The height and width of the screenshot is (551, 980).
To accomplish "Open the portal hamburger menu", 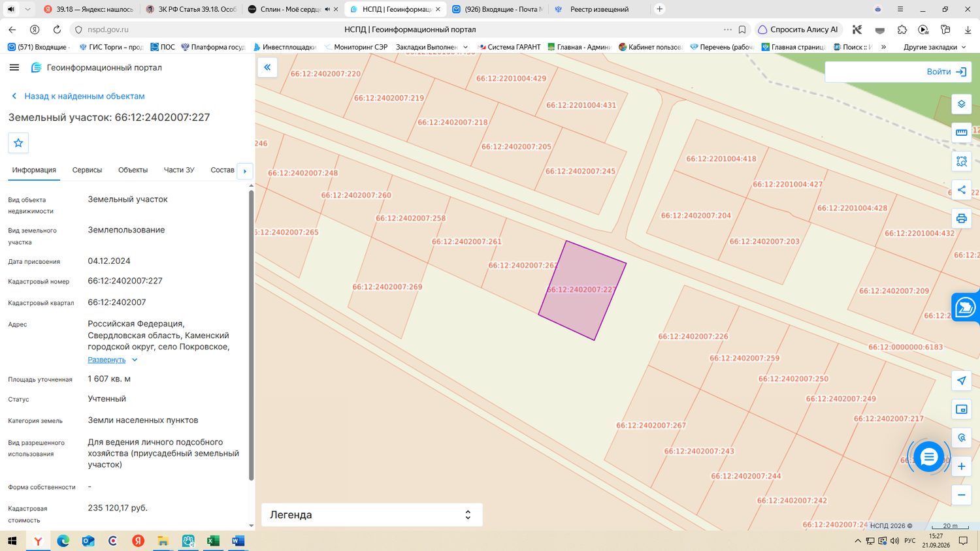I will 14,67.
